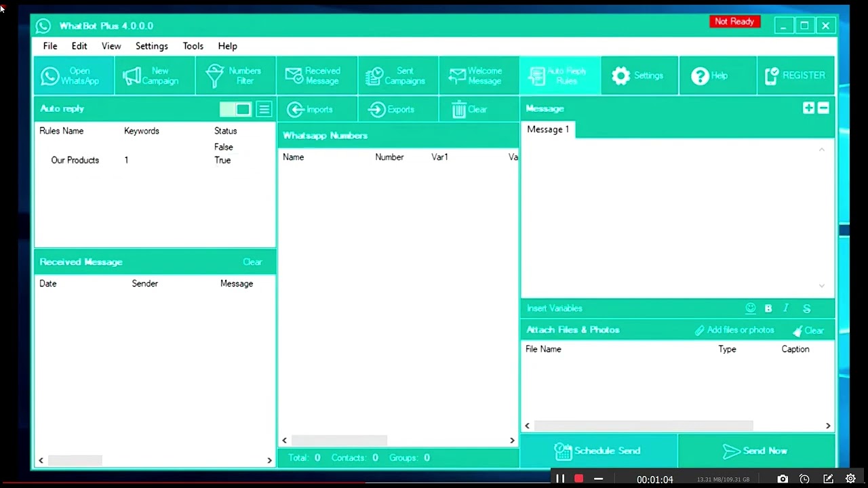Open the Auto reply list menu icon
The width and height of the screenshot is (868, 488).
[x=264, y=109]
